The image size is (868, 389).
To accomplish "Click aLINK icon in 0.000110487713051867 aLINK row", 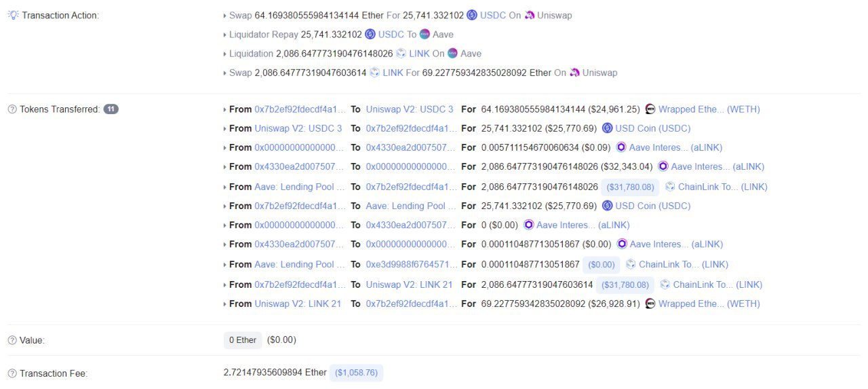I will tap(622, 244).
